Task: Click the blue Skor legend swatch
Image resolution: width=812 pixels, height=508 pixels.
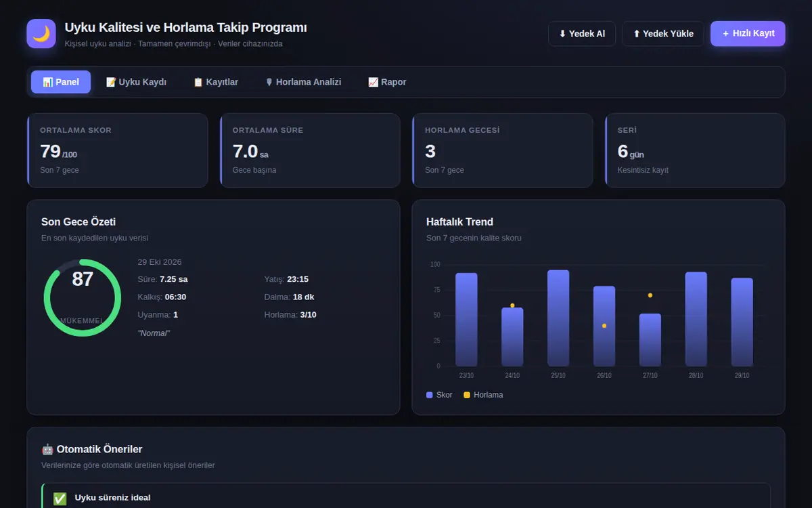Action: click(430, 395)
